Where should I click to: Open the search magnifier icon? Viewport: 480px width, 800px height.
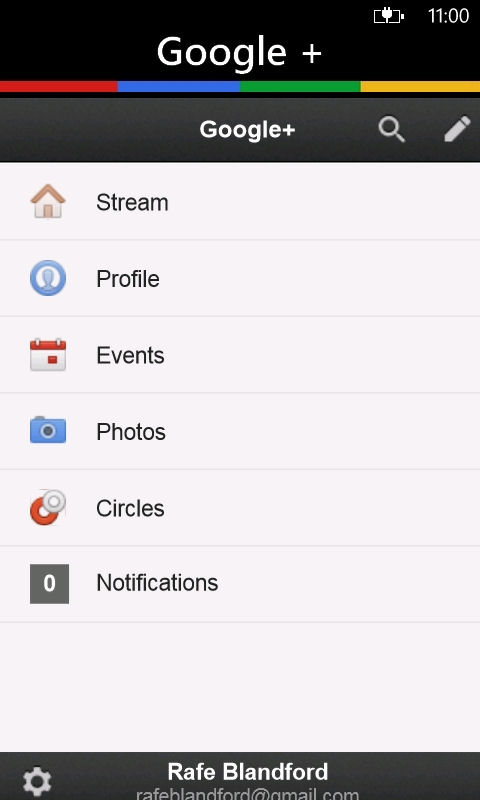pyautogui.click(x=392, y=130)
